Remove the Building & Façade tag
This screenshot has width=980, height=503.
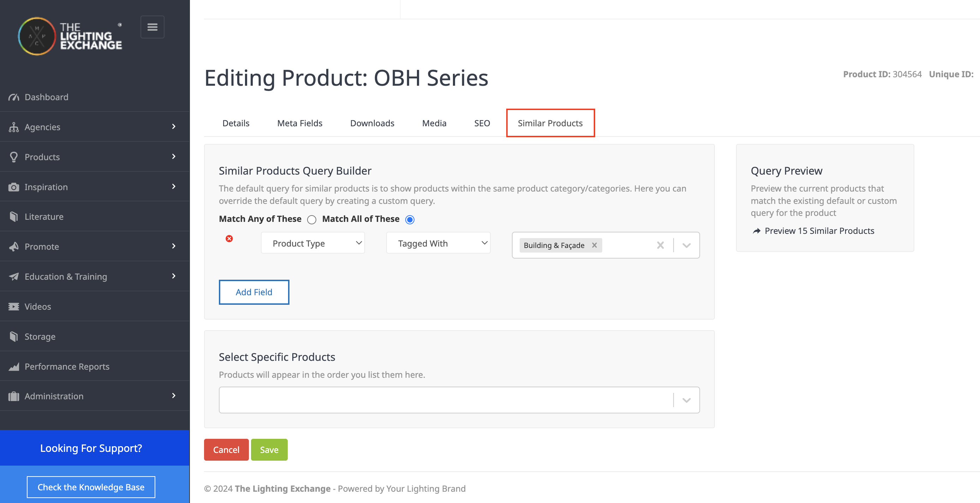click(594, 245)
